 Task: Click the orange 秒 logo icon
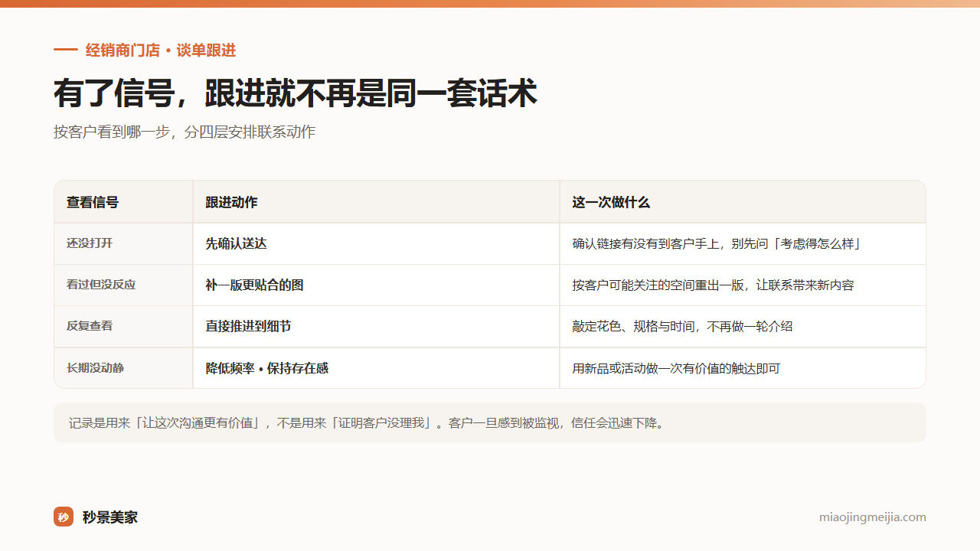point(64,517)
